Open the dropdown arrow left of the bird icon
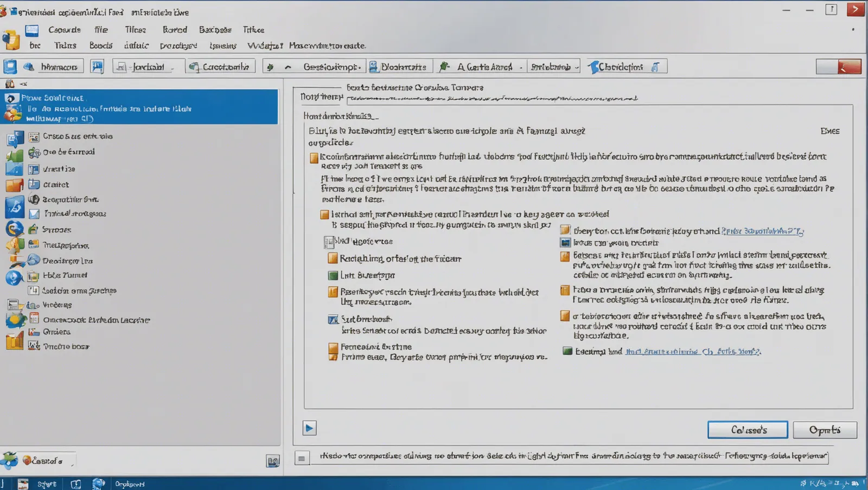The image size is (868, 490). coord(577,68)
